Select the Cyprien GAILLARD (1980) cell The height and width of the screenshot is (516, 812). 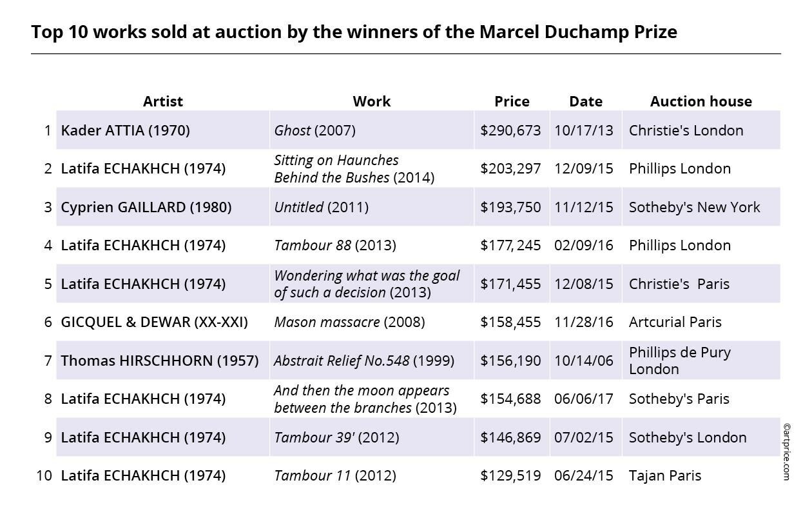pos(146,207)
